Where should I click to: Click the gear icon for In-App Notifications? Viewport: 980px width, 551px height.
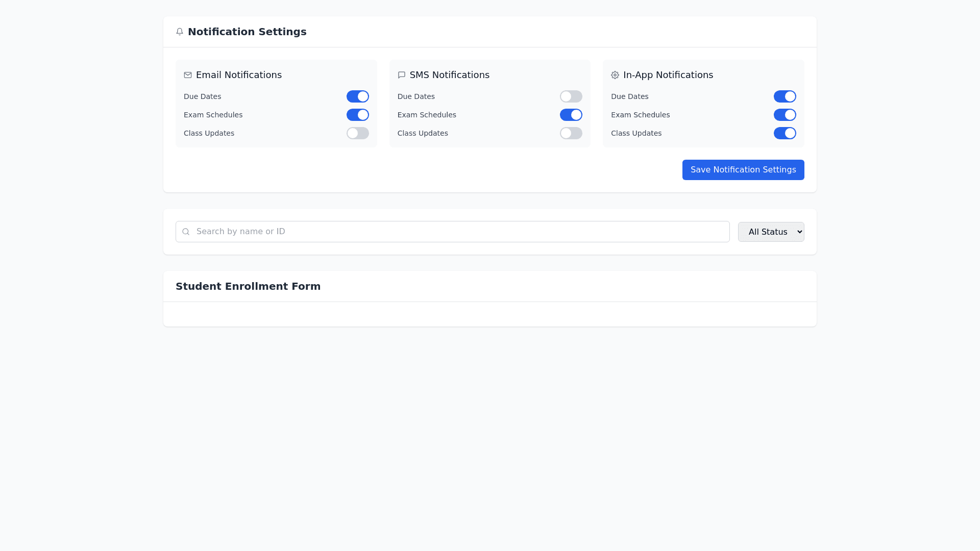click(x=615, y=75)
